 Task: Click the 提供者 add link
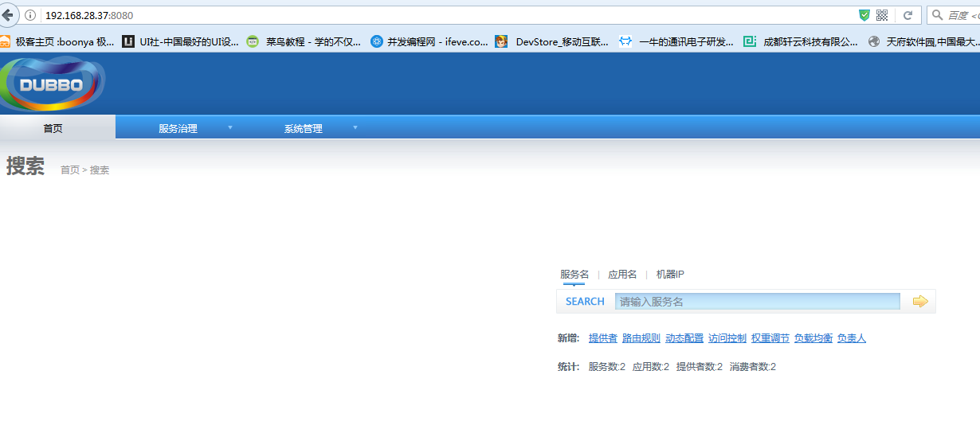point(603,338)
